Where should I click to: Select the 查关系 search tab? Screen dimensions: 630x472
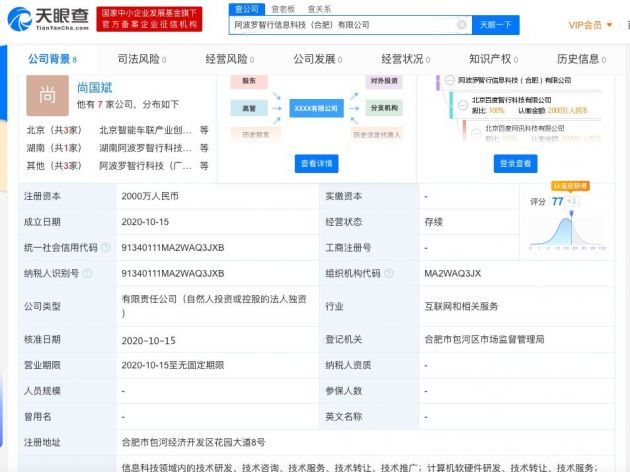[x=319, y=9]
